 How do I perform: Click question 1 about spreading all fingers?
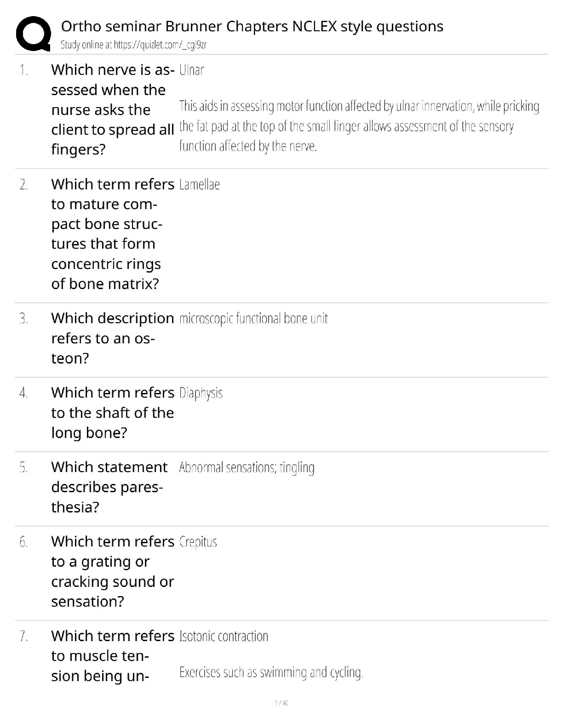[112, 109]
